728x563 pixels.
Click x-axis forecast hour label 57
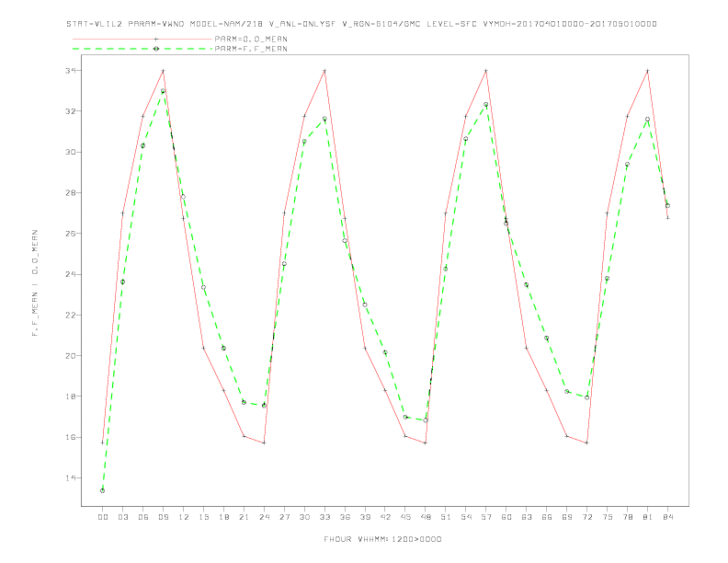486,517
